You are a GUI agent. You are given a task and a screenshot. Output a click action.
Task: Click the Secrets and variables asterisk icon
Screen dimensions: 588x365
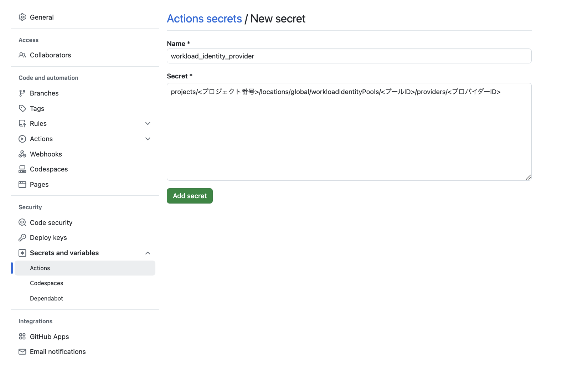(x=22, y=253)
